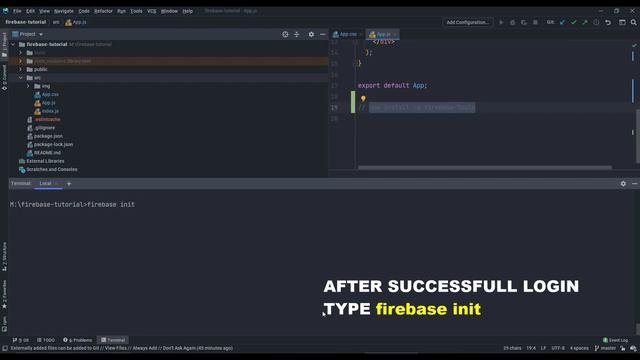640x360 pixels.
Task: Open the File menu
Action: 17,11
